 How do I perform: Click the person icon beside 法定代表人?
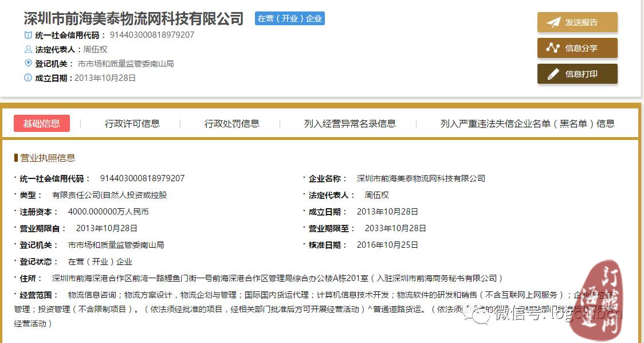(x=28, y=49)
